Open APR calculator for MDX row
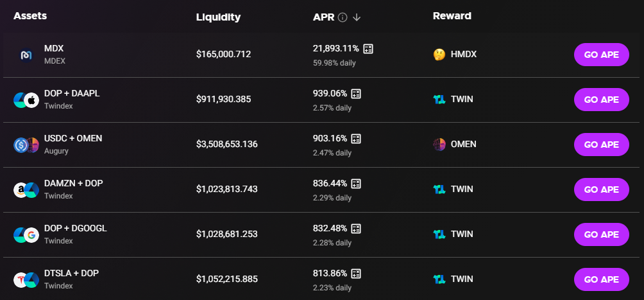This screenshot has height=300, width=644. (368, 49)
